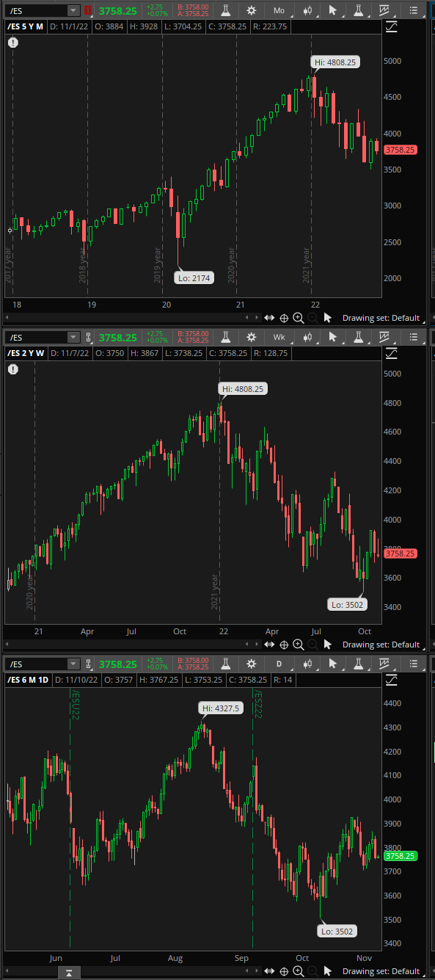The width and height of the screenshot is (435, 980).
Task: Click red symbol link icon in monthly chart
Action: point(89,10)
